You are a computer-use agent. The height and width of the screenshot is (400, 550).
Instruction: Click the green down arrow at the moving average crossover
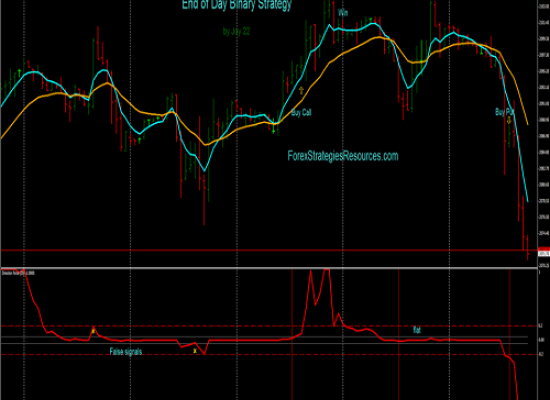click(274, 130)
